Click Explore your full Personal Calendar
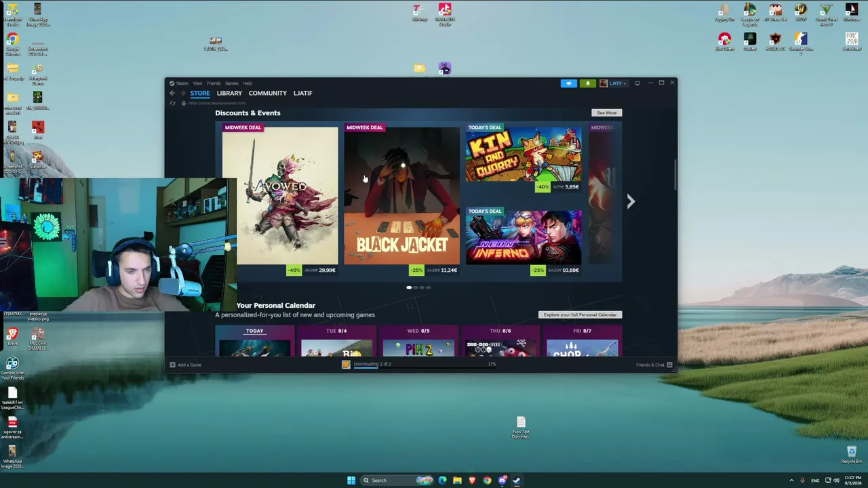Image resolution: width=868 pixels, height=488 pixels. click(x=580, y=315)
